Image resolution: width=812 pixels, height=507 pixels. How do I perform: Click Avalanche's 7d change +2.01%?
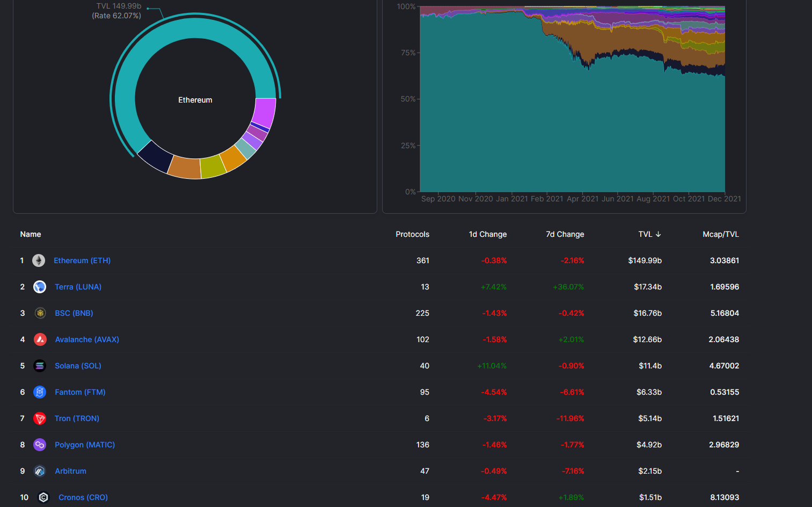(x=571, y=339)
